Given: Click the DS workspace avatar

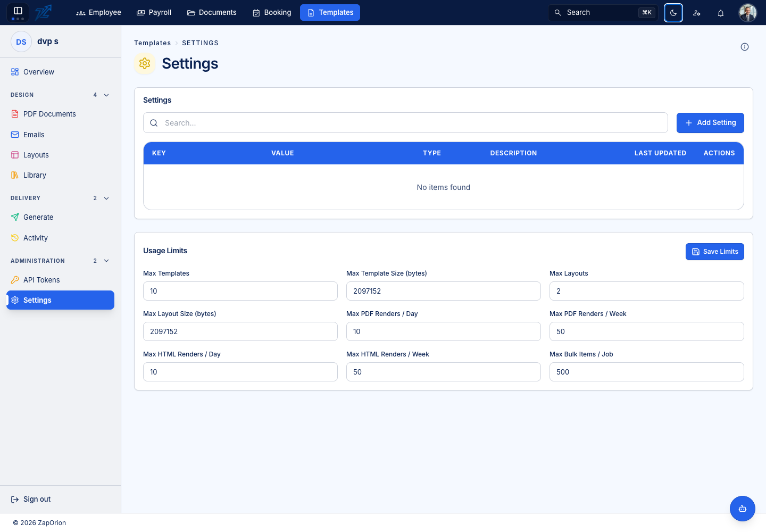Looking at the screenshot, I should pos(21,41).
